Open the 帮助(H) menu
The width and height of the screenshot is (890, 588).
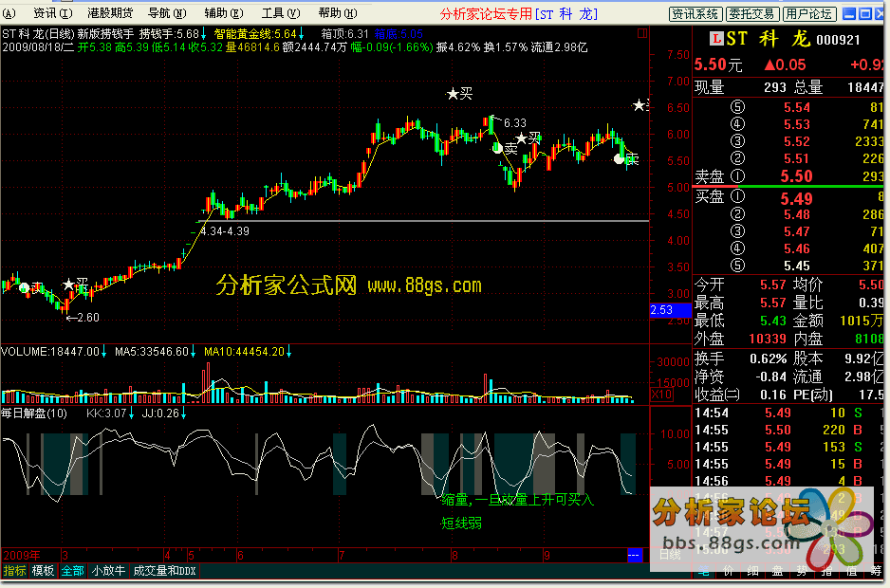337,13
